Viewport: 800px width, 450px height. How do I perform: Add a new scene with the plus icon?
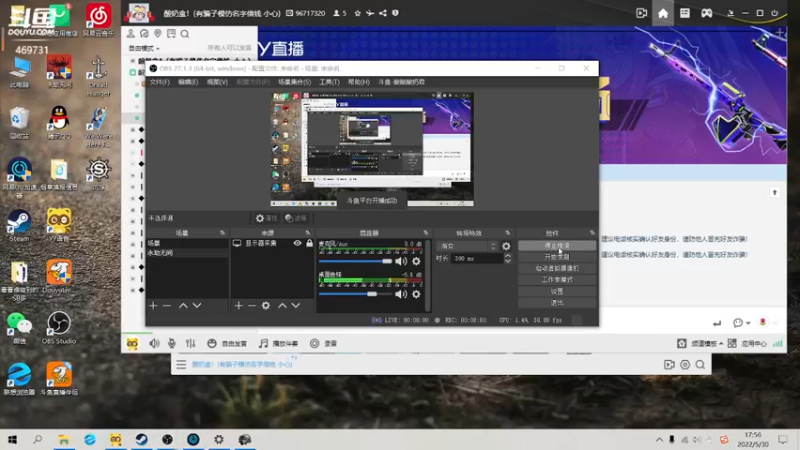pos(153,306)
